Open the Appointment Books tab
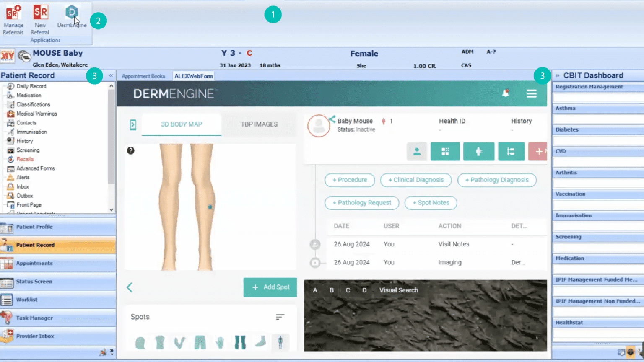This screenshot has width=644, height=362. click(144, 76)
